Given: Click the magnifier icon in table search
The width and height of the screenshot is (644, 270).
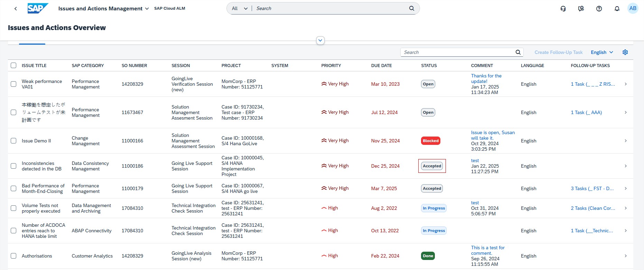Looking at the screenshot, I should (x=518, y=52).
